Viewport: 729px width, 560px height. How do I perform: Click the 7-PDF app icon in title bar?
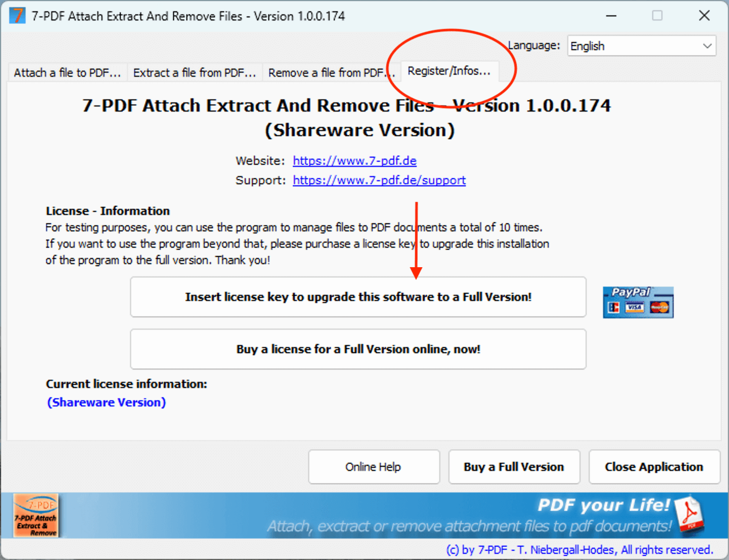pos(17,16)
